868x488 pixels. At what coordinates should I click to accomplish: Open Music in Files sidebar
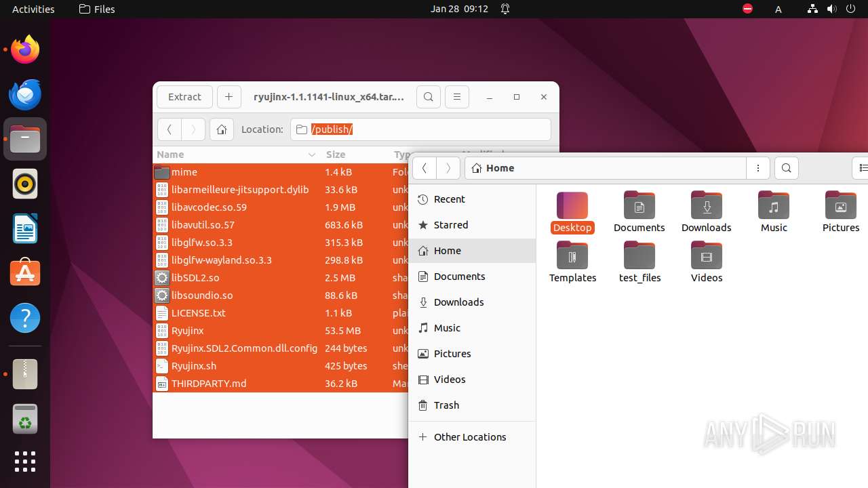pyautogui.click(x=472, y=328)
